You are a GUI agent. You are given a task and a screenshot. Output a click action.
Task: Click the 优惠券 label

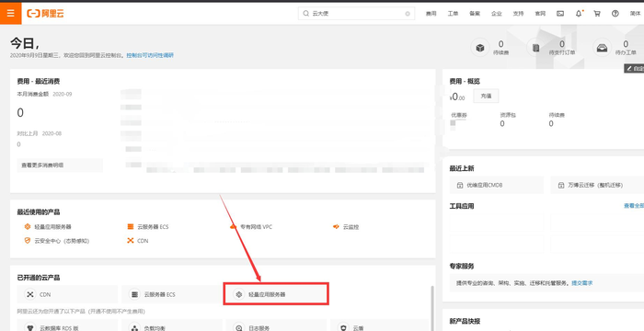pyautogui.click(x=459, y=115)
